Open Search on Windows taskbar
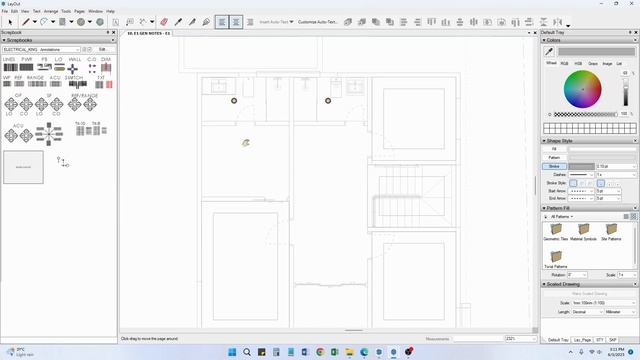This screenshot has width=640, height=360. coord(247,352)
